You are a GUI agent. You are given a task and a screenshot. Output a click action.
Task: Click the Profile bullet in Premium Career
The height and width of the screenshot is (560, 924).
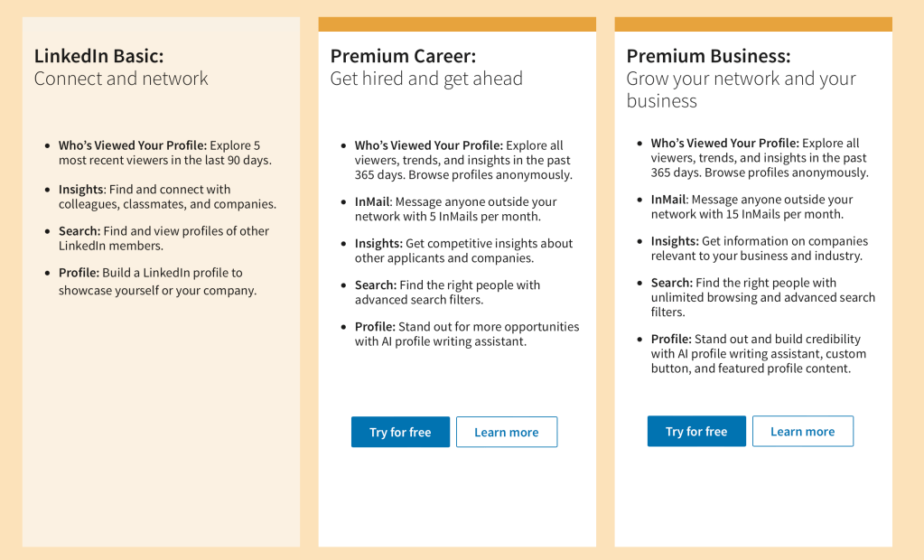(375, 327)
